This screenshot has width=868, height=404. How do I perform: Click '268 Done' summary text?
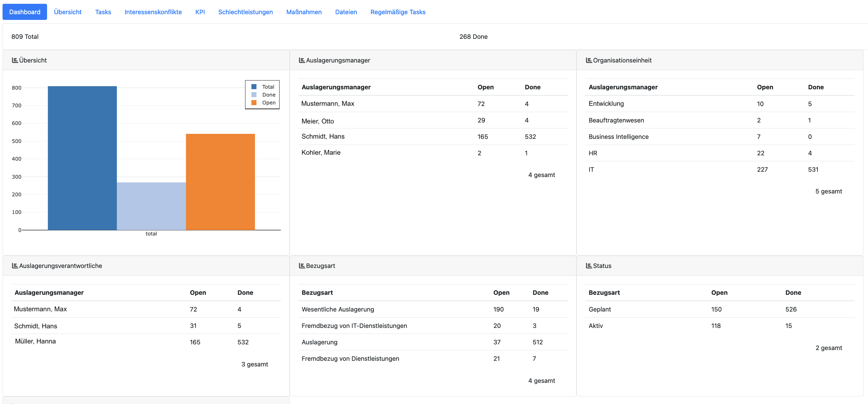[x=473, y=37]
